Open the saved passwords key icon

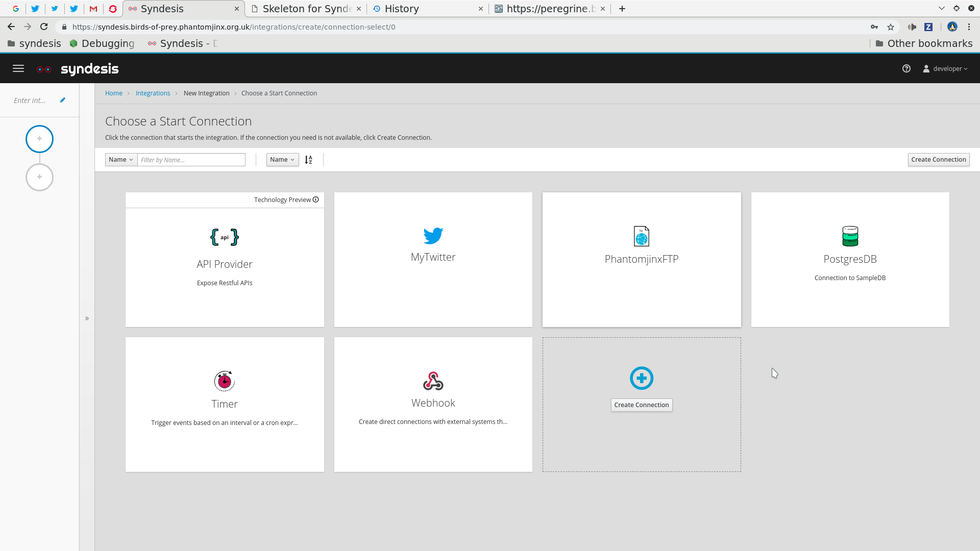[x=874, y=27]
